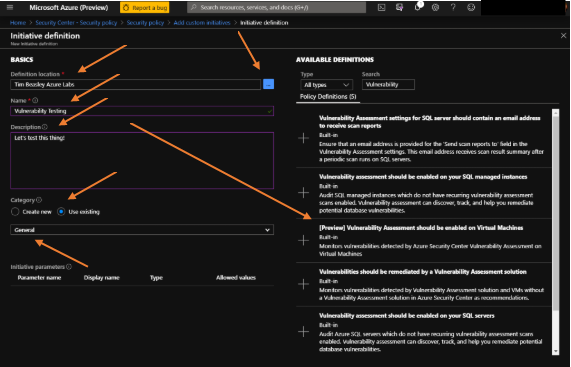Screen dimensions: 571x367
Task: Show info tooltip next to Description
Action: [45, 127]
